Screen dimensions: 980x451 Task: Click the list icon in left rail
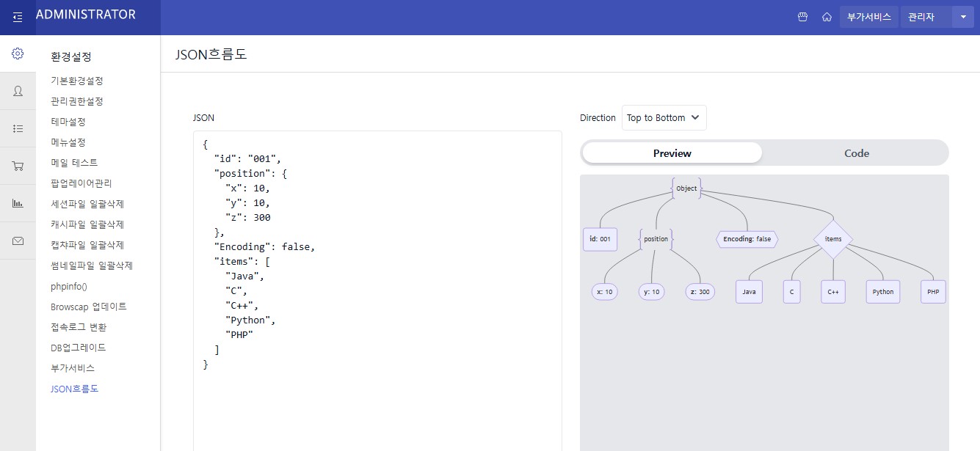click(18, 128)
